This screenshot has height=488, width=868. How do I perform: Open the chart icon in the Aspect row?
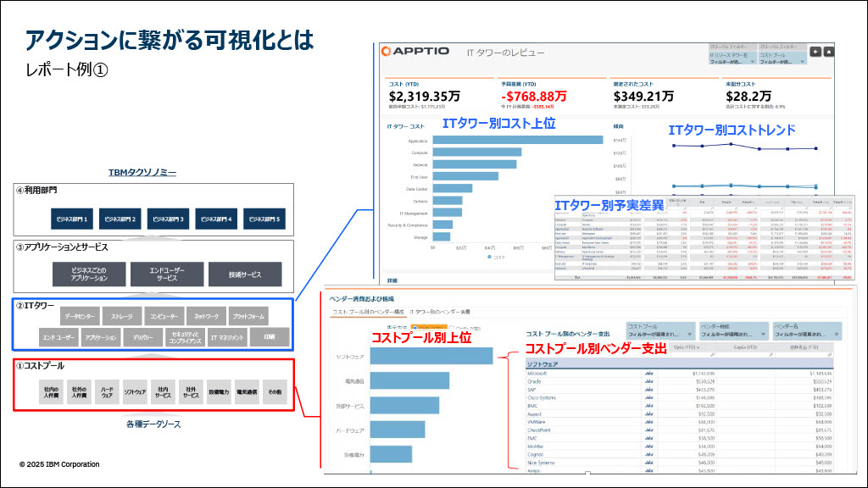tap(648, 413)
